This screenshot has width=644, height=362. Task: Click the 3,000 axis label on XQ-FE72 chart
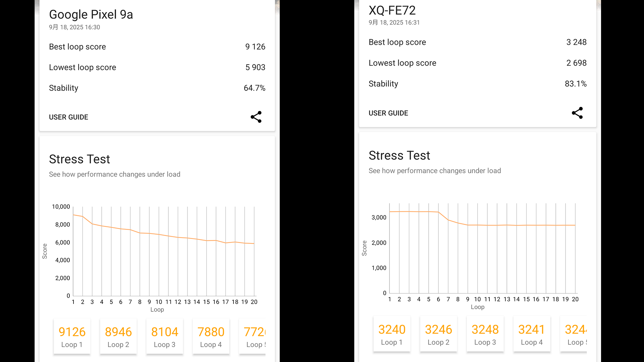click(379, 218)
